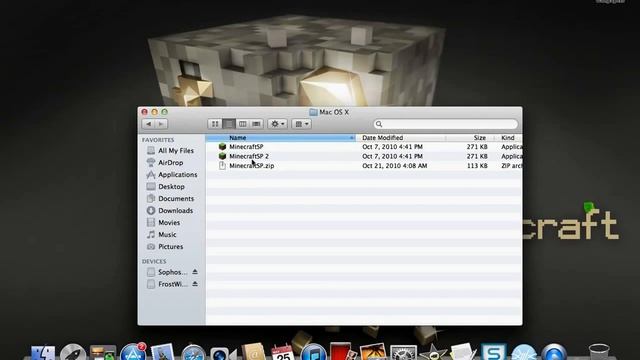Switch Finder to list view
Viewport: 640px width, 360px height.
point(229,124)
